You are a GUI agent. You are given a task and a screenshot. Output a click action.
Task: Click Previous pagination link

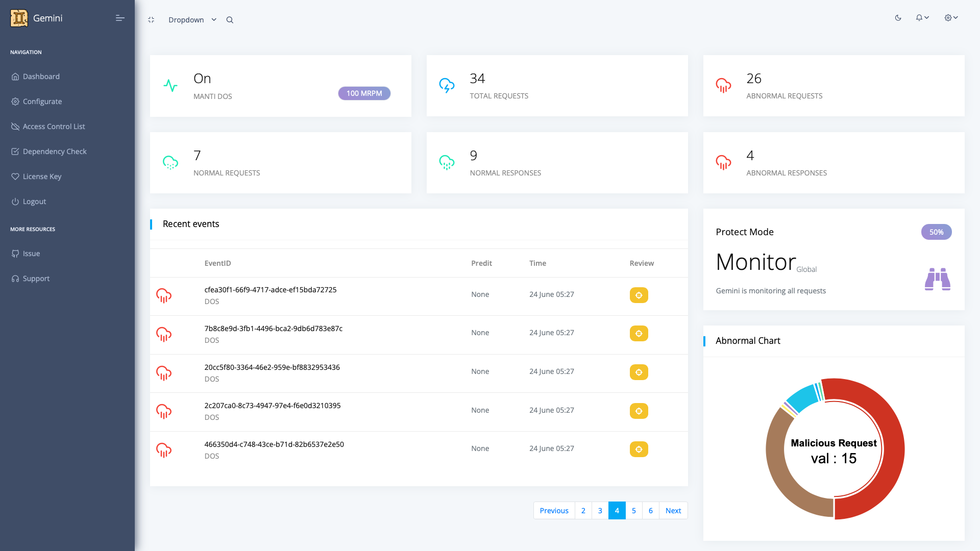point(554,511)
